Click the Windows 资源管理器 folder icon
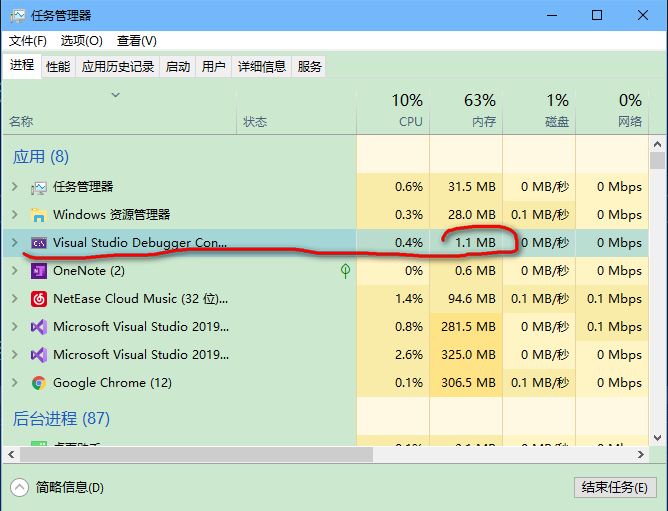This screenshot has width=668, height=511. coord(39,215)
